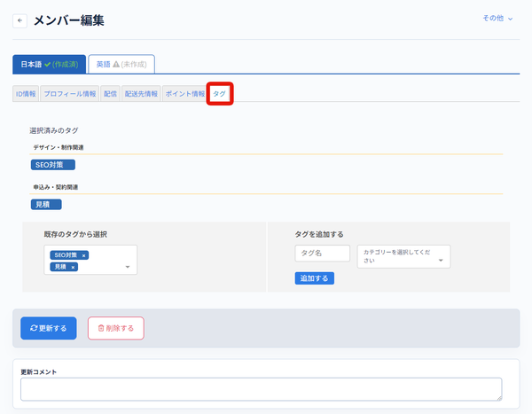Click the back arrow next to メンバー編集
This screenshot has width=532, height=414.
(x=20, y=20)
